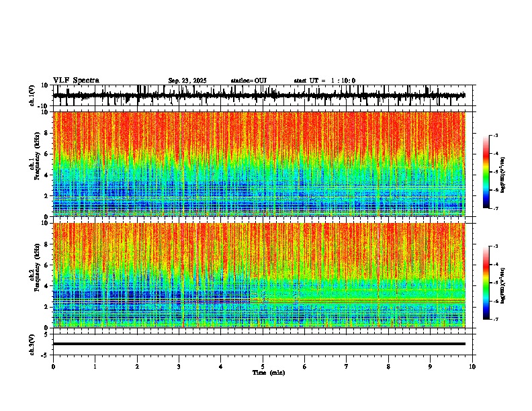Click the 'station=OUJ' label
The height and width of the screenshot is (411, 532).
tap(249, 81)
